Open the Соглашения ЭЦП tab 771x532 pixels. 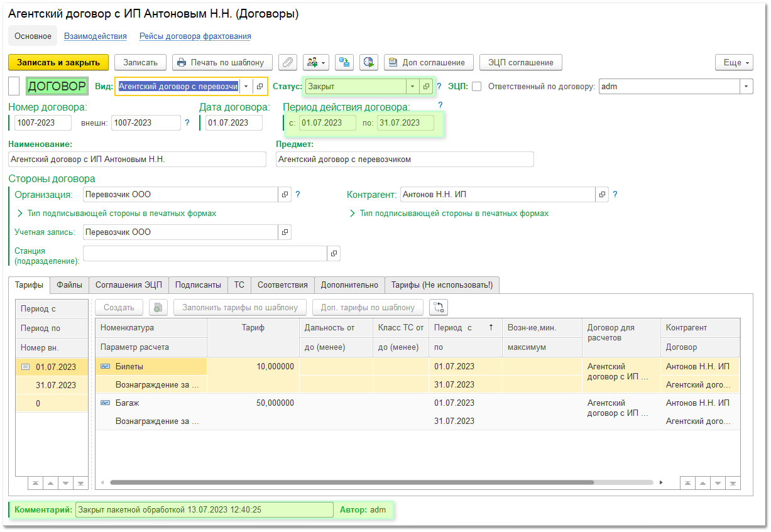(x=128, y=285)
